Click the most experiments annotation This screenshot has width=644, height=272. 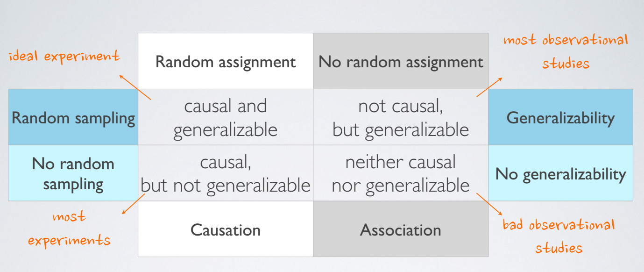pyautogui.click(x=69, y=229)
